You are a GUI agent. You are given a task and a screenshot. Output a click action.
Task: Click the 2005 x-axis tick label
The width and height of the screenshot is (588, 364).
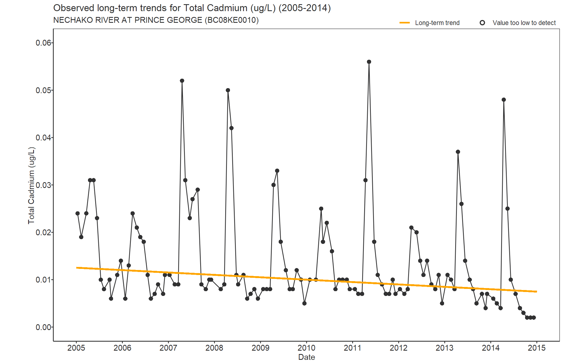click(x=76, y=348)
